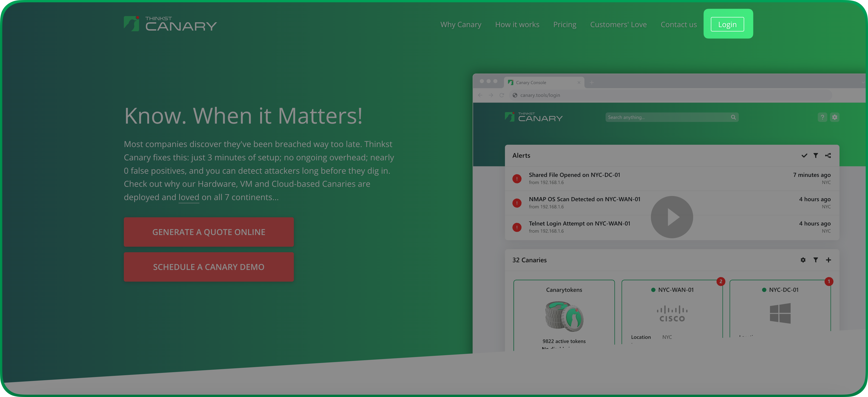Click the add Canary plus icon

[828, 260]
